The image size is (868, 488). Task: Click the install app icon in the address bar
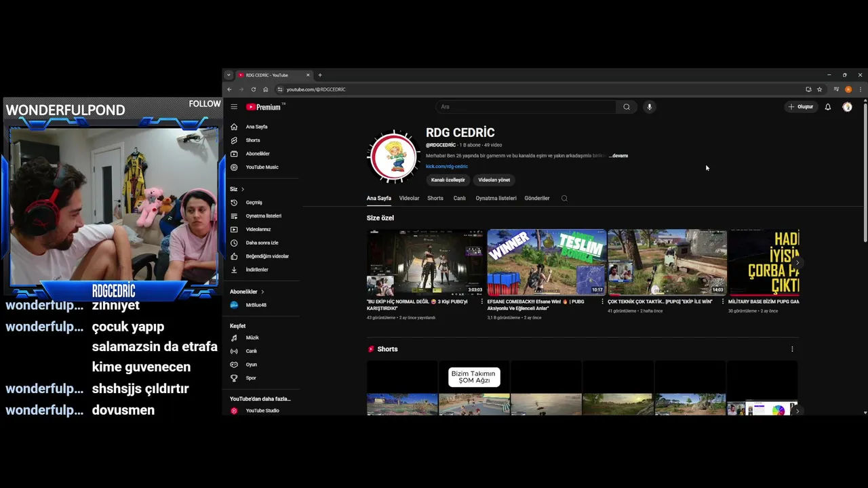pos(808,89)
